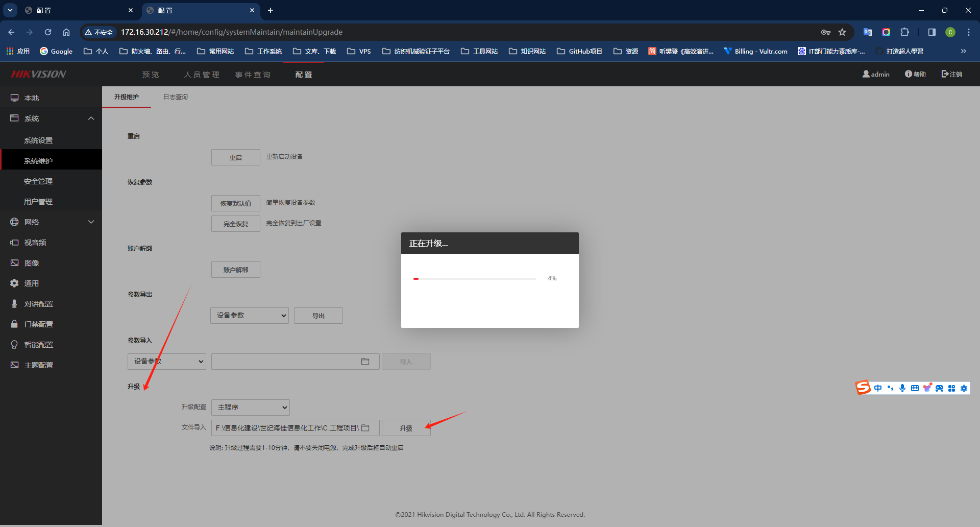Reload the page with refresh icon

click(x=48, y=32)
